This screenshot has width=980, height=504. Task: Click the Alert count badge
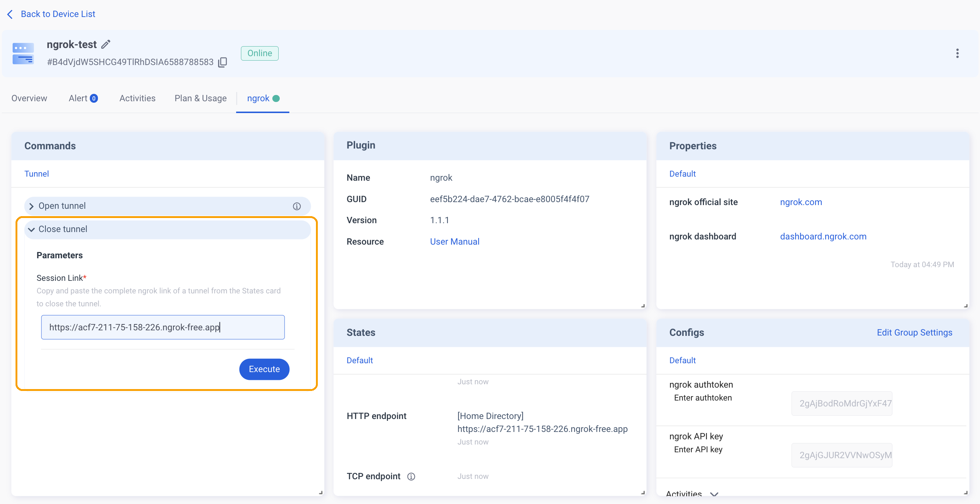click(x=93, y=99)
